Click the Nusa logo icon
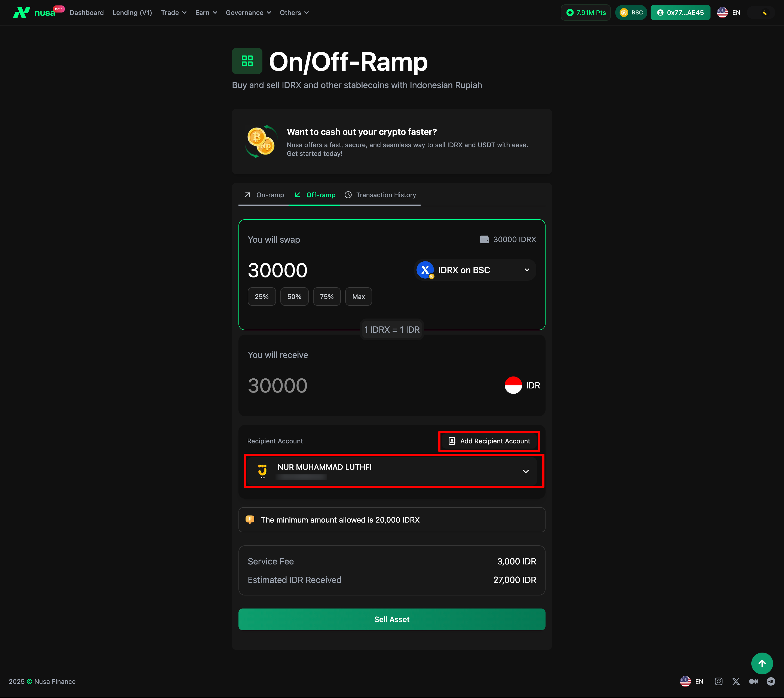The height and width of the screenshot is (698, 784). point(22,13)
